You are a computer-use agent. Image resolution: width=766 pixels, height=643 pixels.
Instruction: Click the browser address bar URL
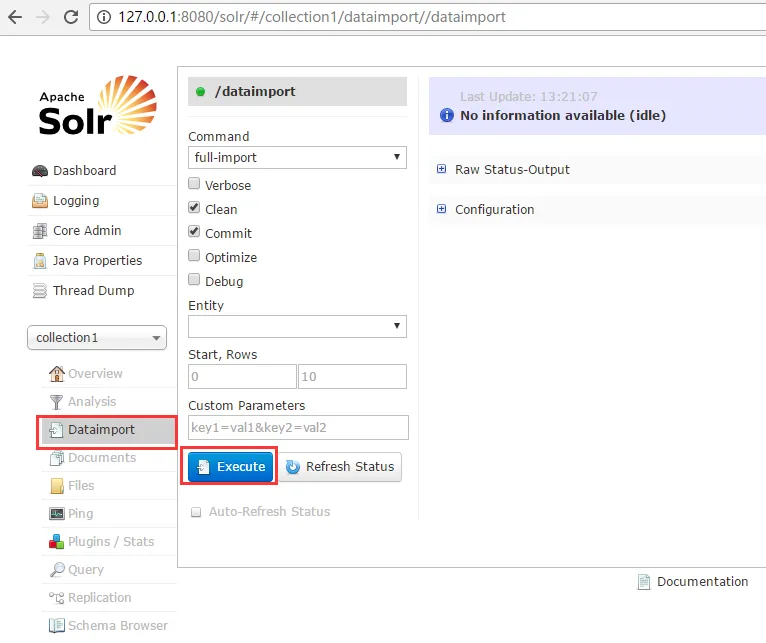coord(312,17)
